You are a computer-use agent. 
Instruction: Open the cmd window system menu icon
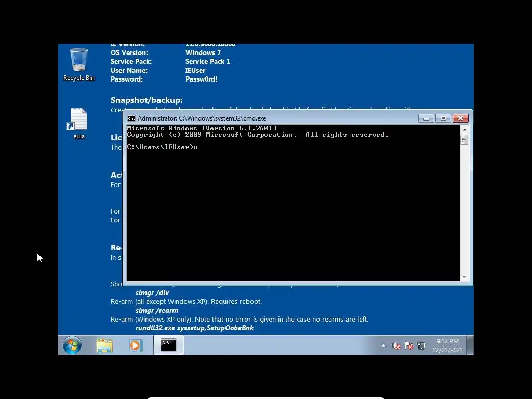tap(131, 118)
